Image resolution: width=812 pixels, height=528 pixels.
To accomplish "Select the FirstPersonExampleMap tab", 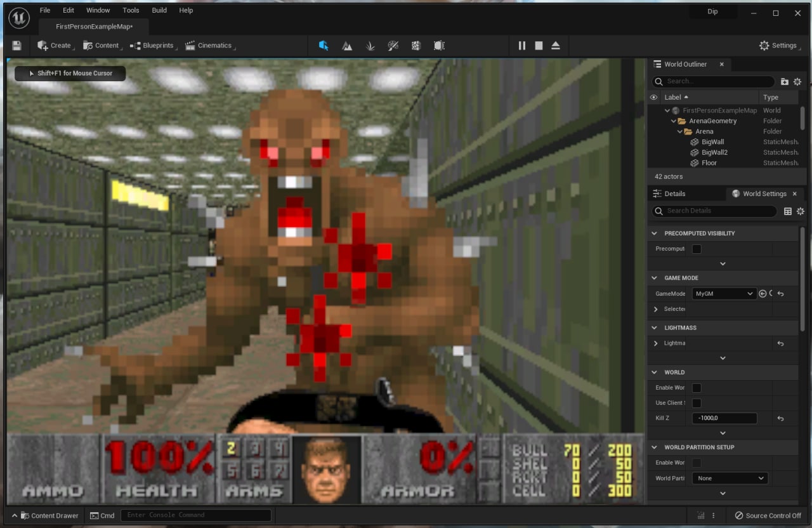I will point(94,27).
